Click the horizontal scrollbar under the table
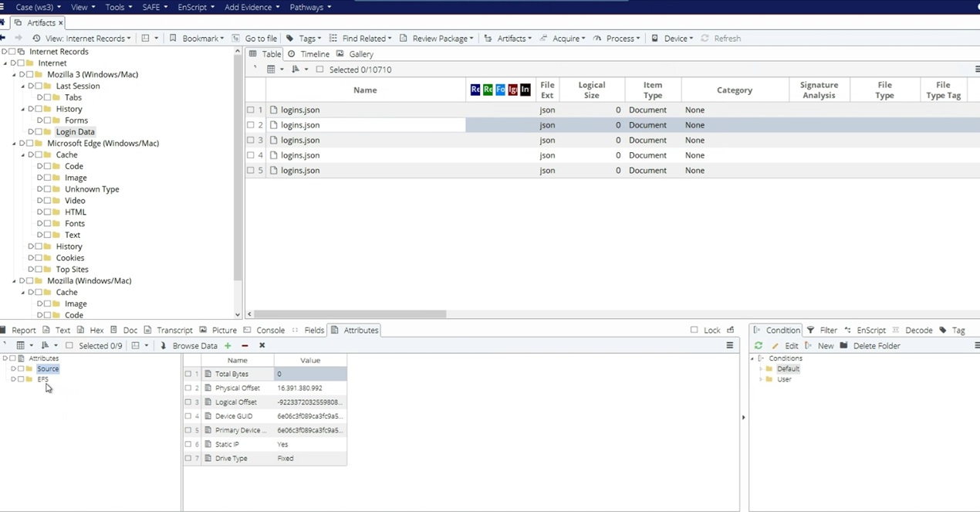This screenshot has height=512, width=980. [350, 314]
